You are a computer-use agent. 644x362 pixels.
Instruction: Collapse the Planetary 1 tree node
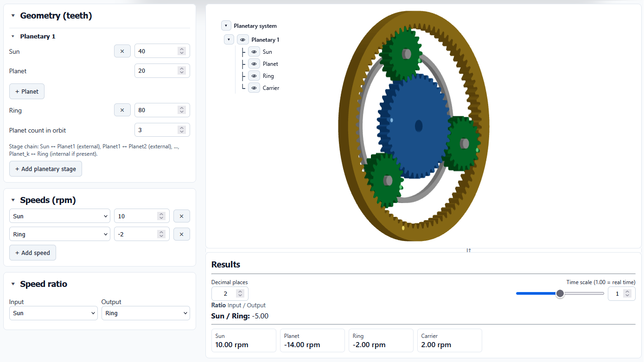229,40
